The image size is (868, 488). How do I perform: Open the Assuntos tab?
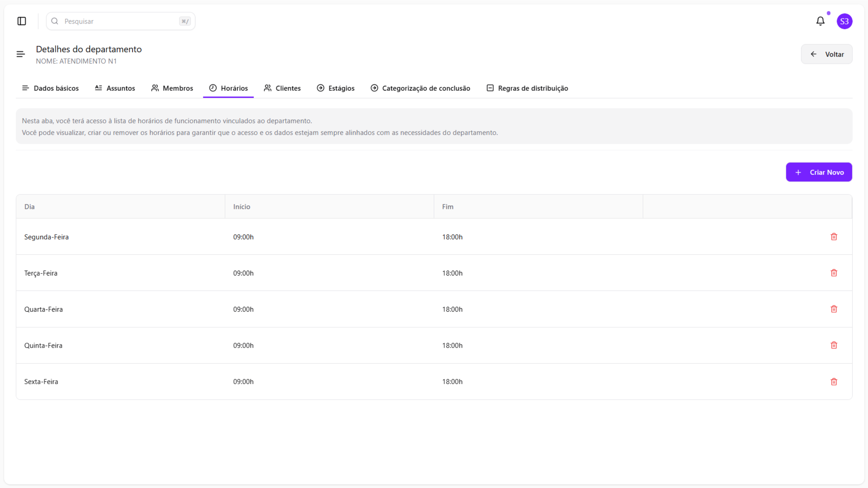point(115,88)
